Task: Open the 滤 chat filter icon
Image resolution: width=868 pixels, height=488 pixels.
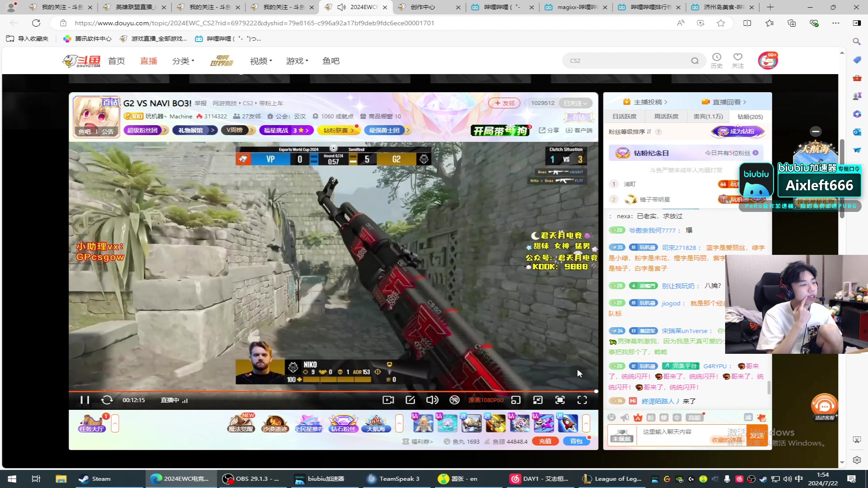Action: (x=748, y=418)
